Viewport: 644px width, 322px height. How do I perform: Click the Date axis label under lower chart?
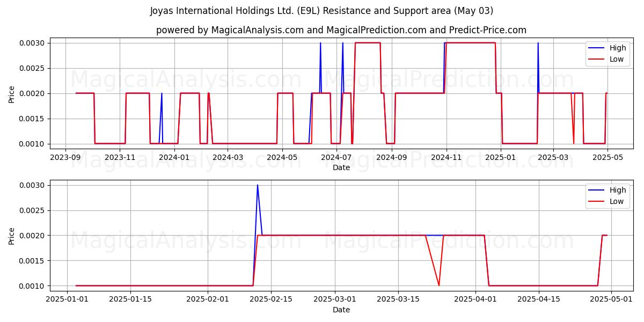[x=341, y=310]
